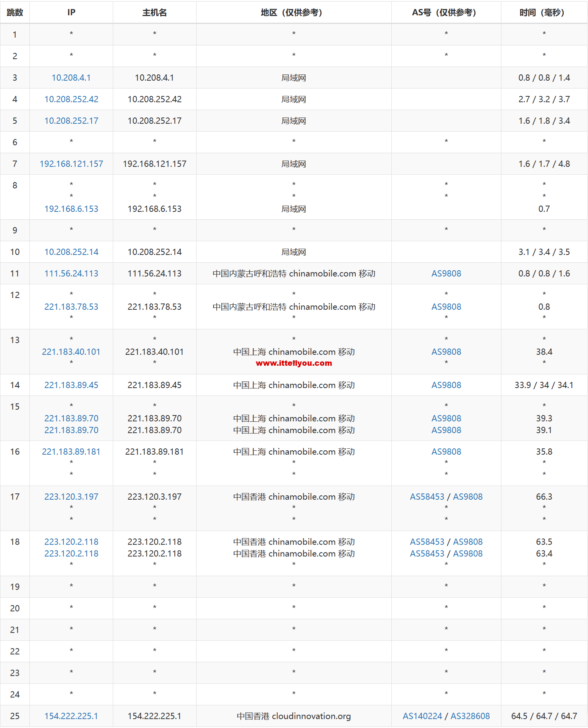Screen dimensions: 588x728
Task: Open IP link 10.208.252.42
Action: 71,99
